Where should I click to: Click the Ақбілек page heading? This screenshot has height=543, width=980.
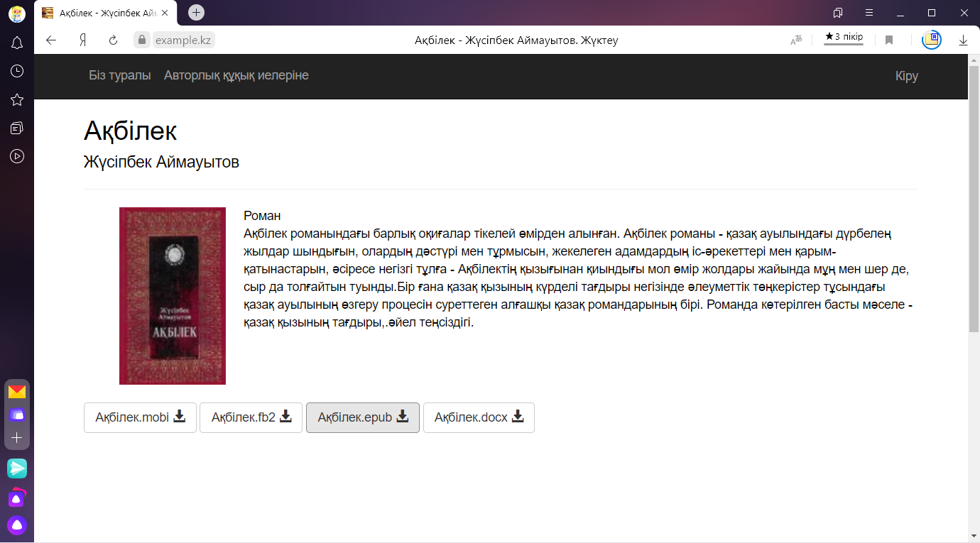point(130,131)
